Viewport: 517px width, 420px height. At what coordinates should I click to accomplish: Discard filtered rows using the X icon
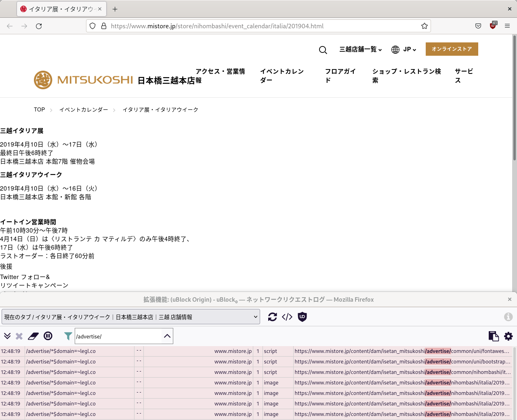point(19,336)
